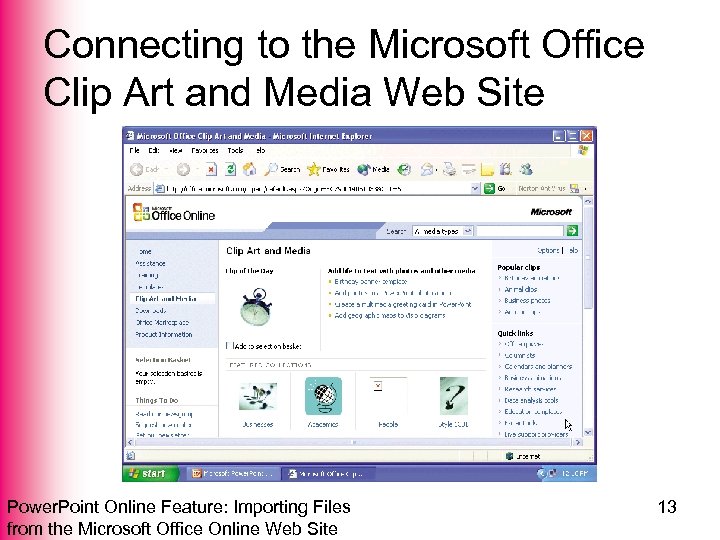Click the Stop loading icon
Viewport: 720px width, 540px height.
pyautogui.click(x=211, y=169)
